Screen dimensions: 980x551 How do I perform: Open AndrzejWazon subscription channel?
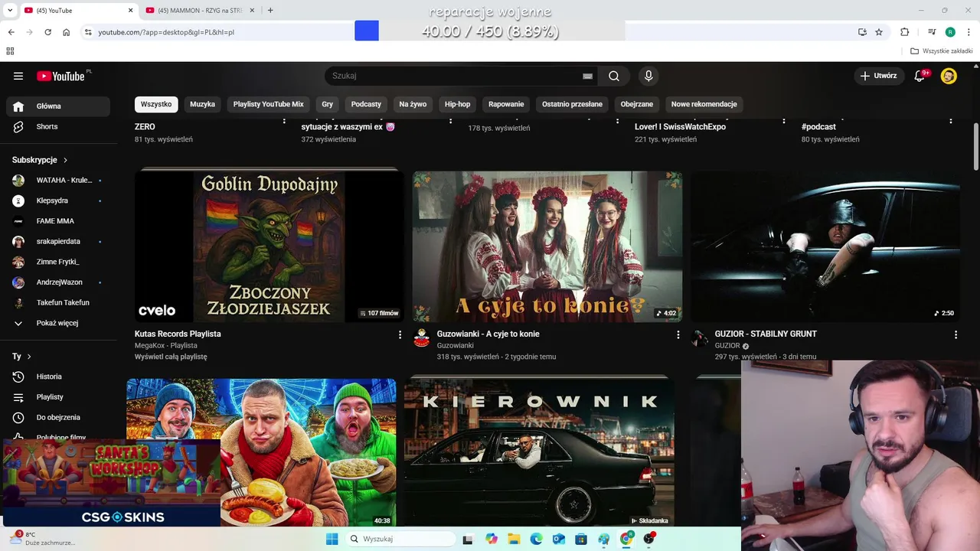[58, 282]
